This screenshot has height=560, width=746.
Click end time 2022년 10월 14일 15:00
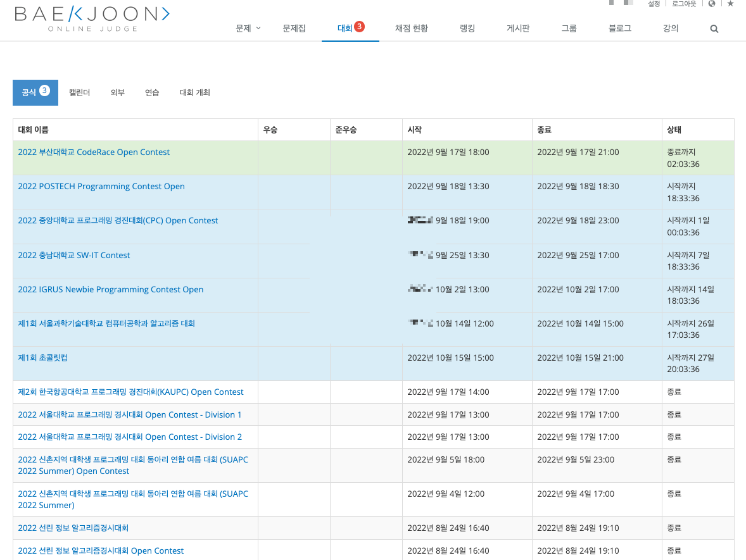click(581, 324)
